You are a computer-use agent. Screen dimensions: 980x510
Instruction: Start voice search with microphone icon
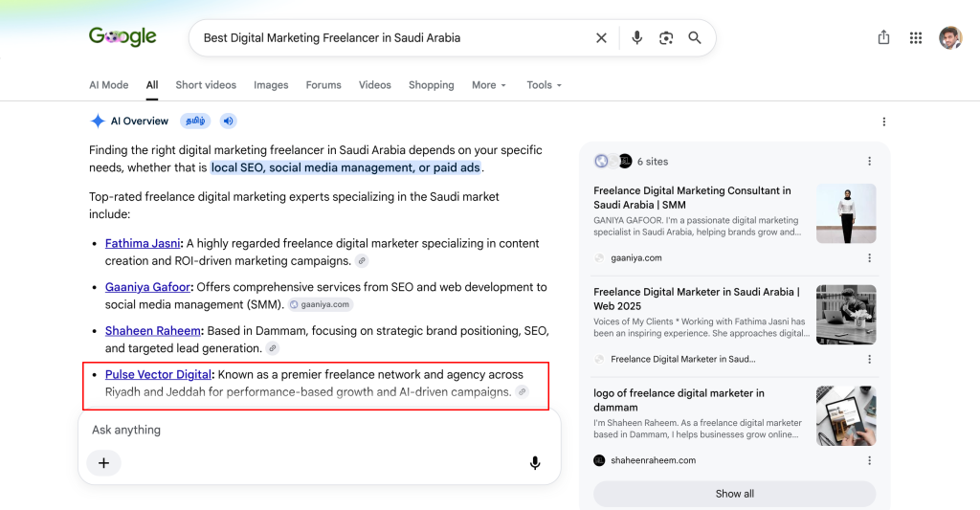pos(636,38)
